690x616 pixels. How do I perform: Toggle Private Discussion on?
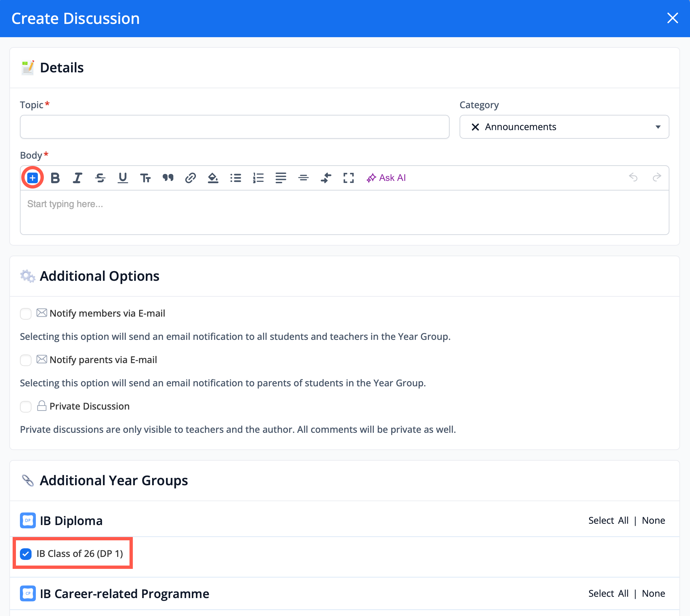click(25, 407)
